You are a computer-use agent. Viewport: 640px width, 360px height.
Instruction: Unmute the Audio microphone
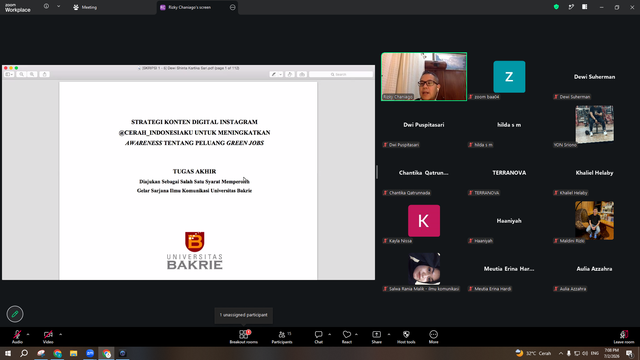click(17, 337)
